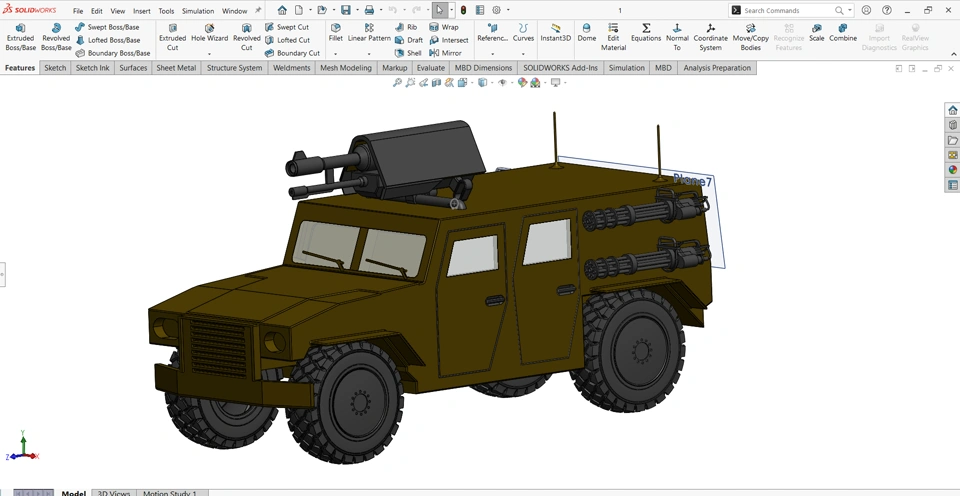
Task: Select the Extruded Boss/Base tool
Action: pos(20,37)
